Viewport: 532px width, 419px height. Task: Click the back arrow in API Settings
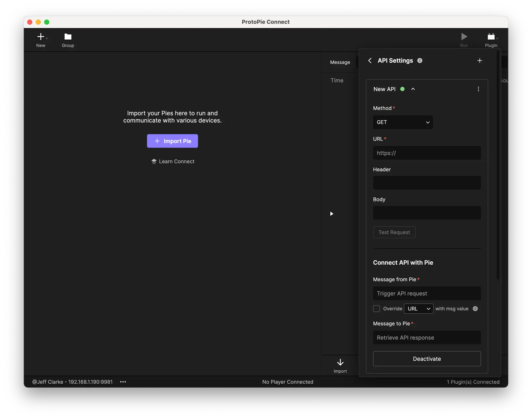coord(370,60)
